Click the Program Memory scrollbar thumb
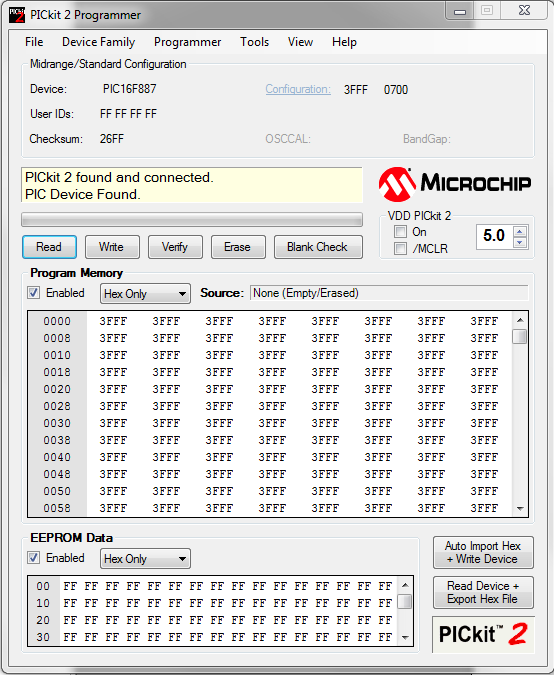Image resolution: width=554 pixels, height=675 pixels. tap(520, 336)
